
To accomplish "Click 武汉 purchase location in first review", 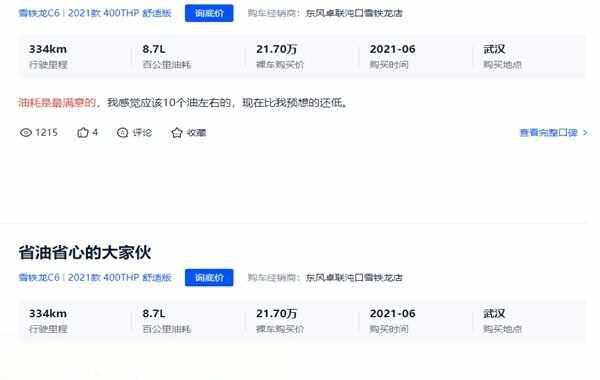I will tap(494, 49).
